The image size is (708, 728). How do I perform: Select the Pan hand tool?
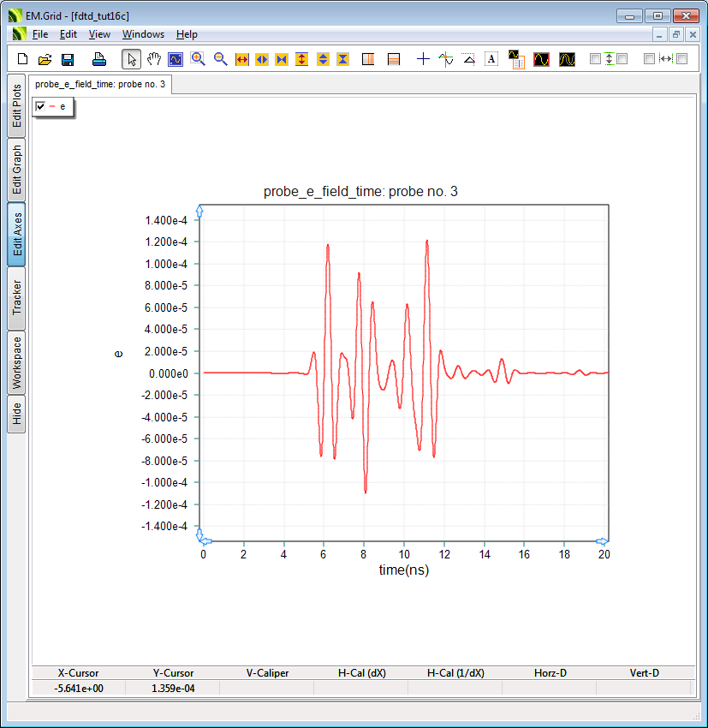154,59
